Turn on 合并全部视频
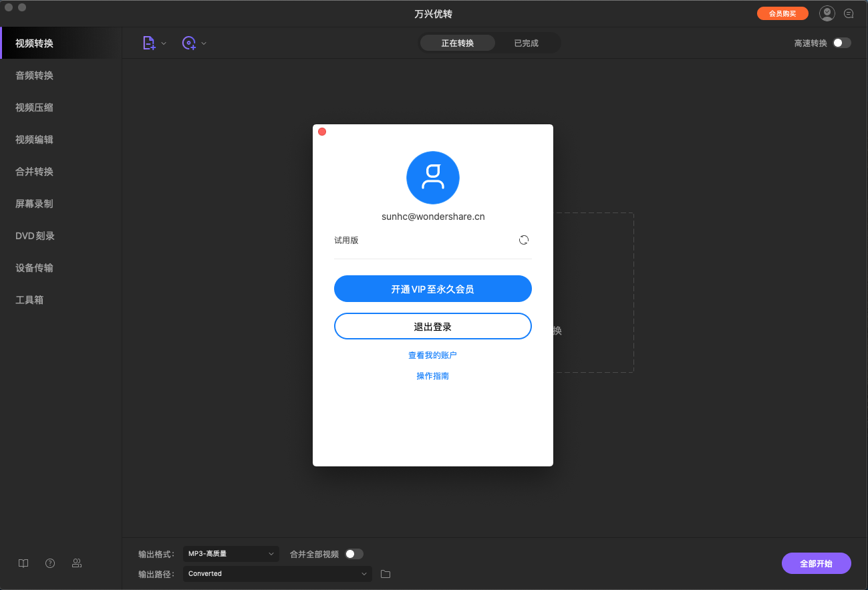Image resolution: width=868 pixels, height=590 pixels. [x=354, y=554]
